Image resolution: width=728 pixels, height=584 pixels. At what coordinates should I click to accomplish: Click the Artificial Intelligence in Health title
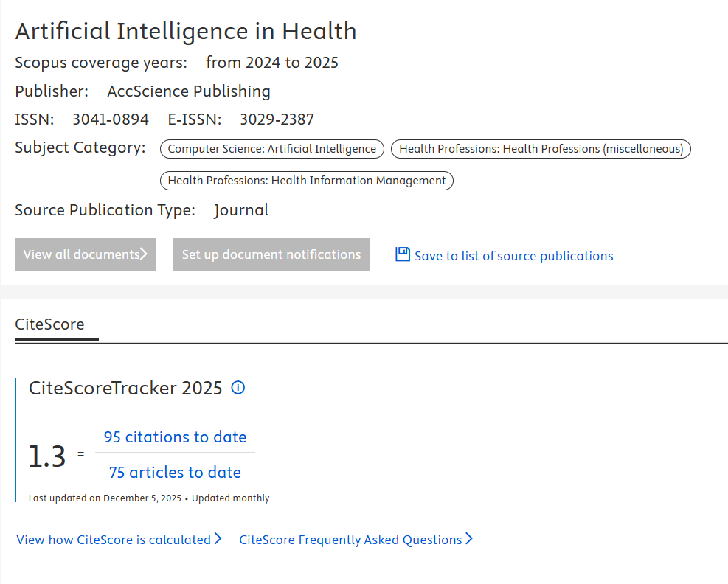point(186,32)
